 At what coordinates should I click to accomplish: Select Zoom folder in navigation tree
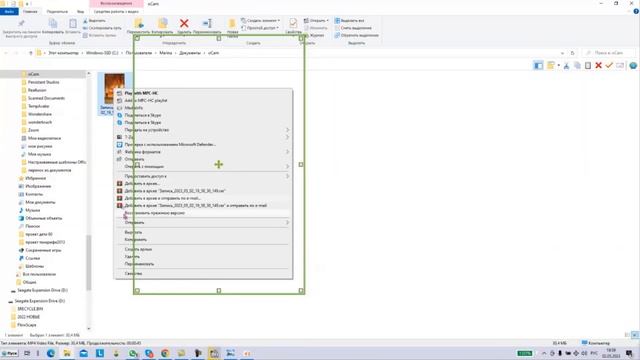33,130
